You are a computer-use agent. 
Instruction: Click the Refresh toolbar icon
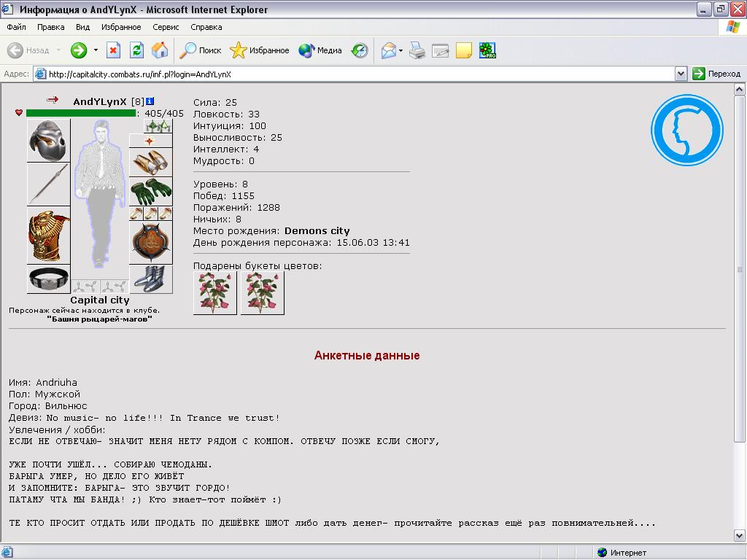click(x=136, y=50)
